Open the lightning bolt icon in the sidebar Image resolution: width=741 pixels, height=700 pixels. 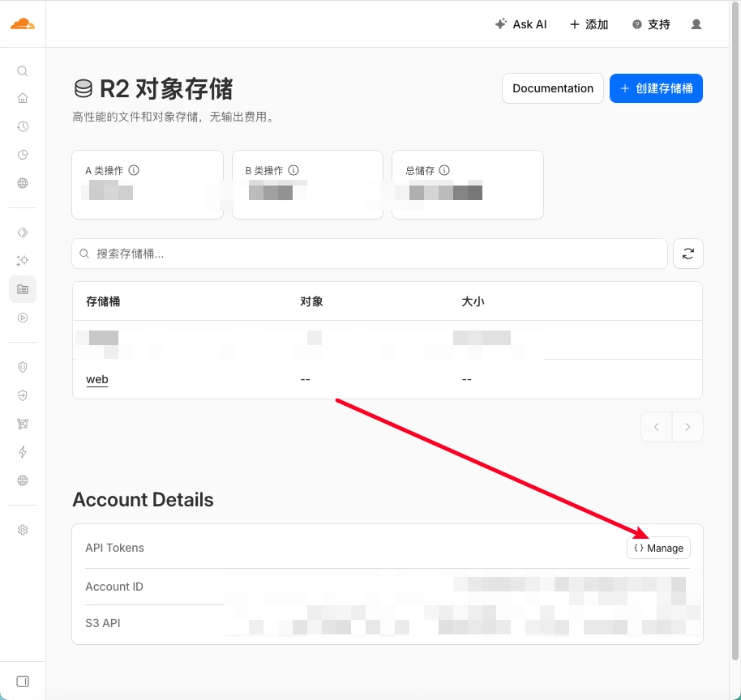pyautogui.click(x=23, y=452)
